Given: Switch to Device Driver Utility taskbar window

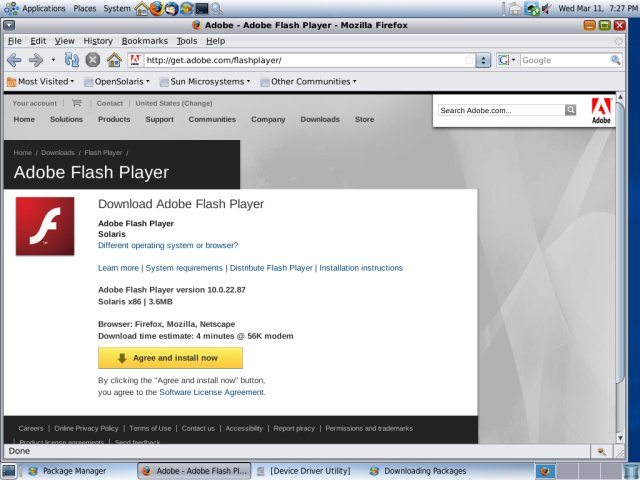Looking at the screenshot, I should (303, 471).
